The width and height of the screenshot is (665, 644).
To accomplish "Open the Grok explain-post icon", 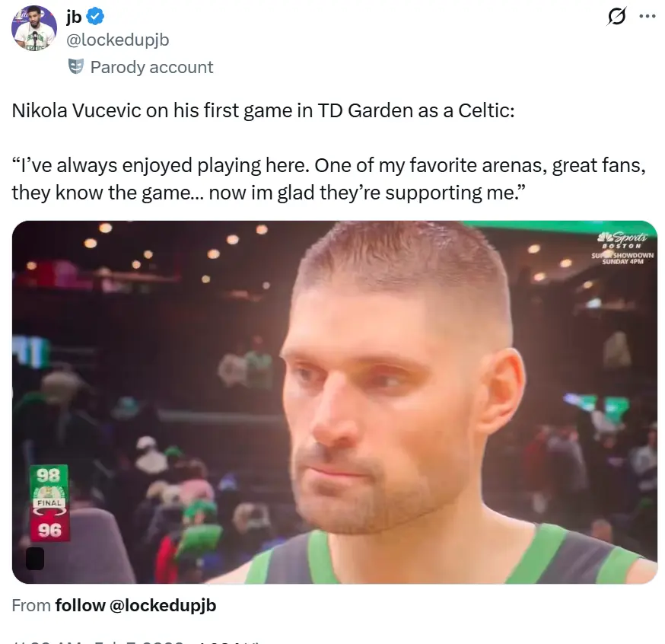I will 616,17.
